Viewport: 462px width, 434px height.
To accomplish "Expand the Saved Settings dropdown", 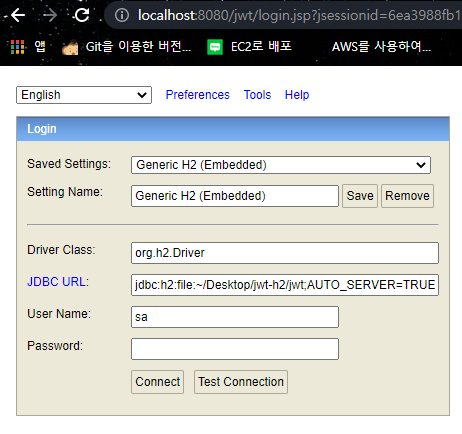I will coord(281,165).
